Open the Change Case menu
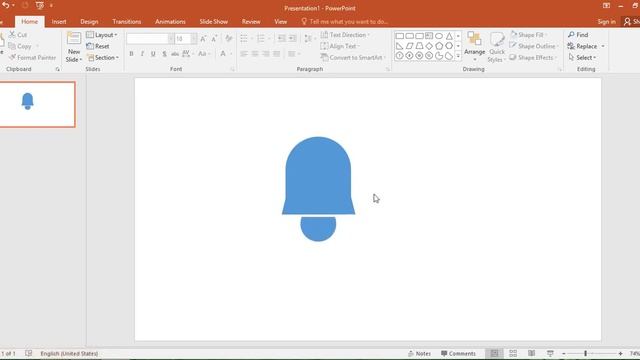This screenshot has height=360, width=640. click(203, 54)
